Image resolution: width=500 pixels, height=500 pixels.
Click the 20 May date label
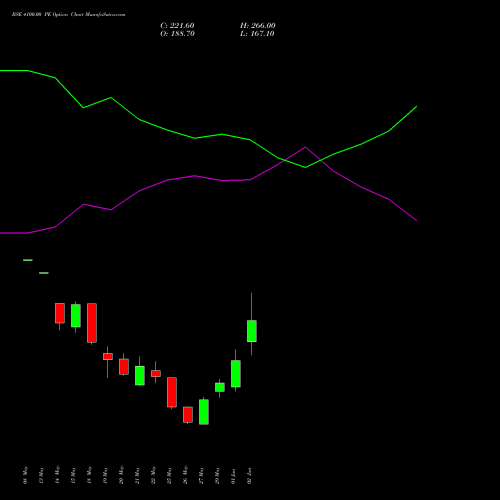coord(122,475)
